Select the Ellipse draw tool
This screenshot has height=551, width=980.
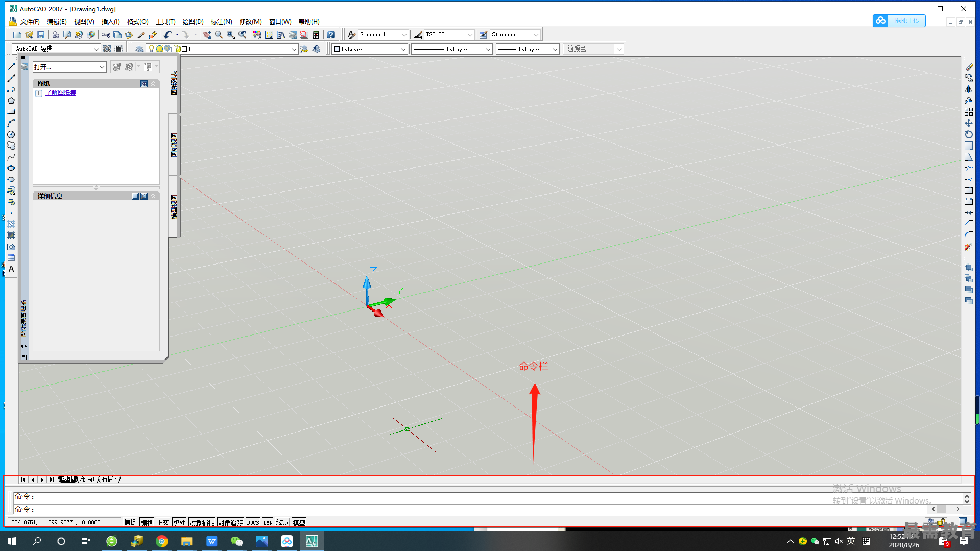click(11, 168)
